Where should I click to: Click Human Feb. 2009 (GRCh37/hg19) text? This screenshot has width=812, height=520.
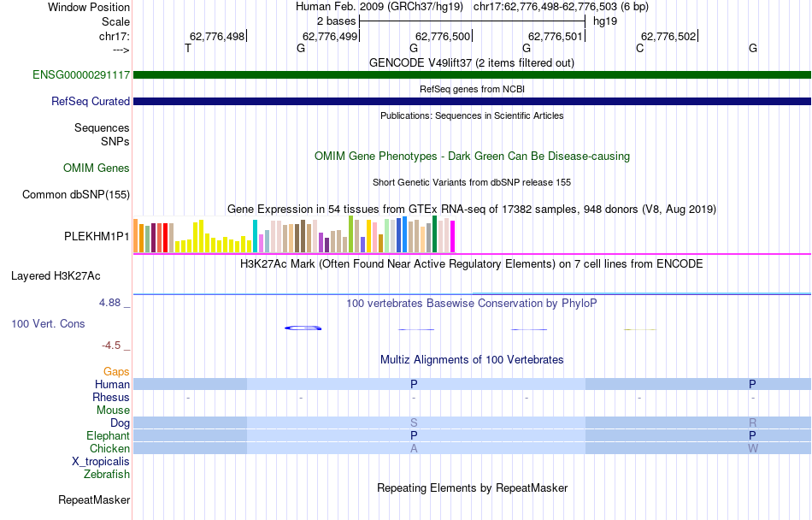(380, 7)
